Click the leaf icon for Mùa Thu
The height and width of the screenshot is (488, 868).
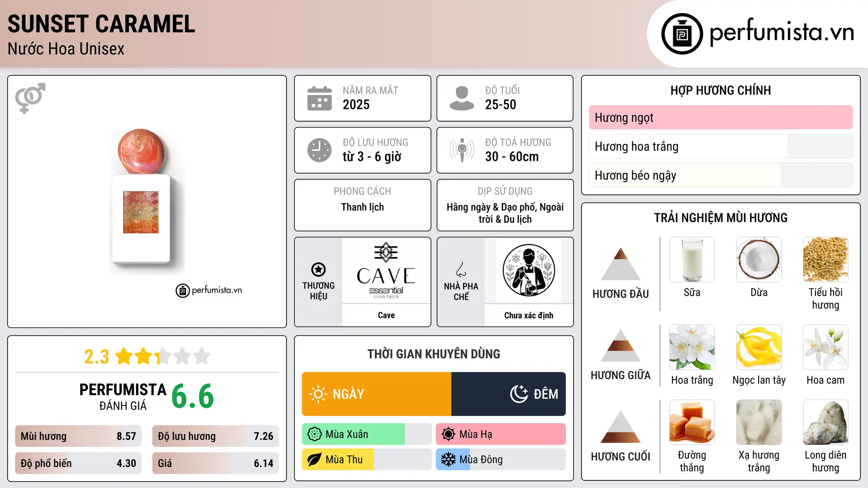[314, 460]
